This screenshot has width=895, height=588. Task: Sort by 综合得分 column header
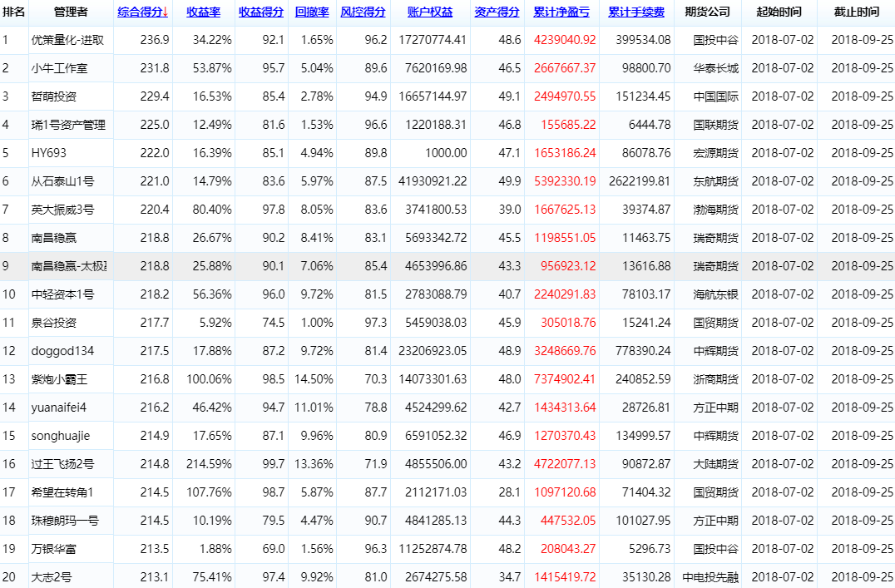[x=143, y=12]
